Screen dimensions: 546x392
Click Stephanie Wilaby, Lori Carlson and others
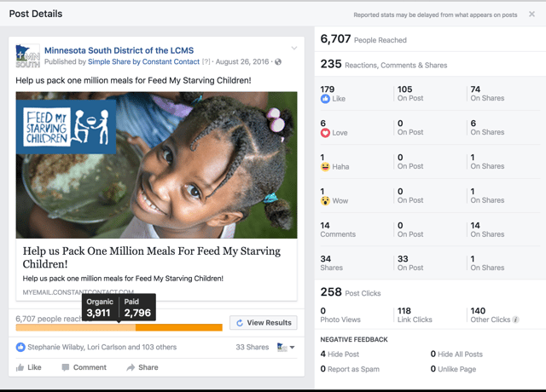pos(102,347)
